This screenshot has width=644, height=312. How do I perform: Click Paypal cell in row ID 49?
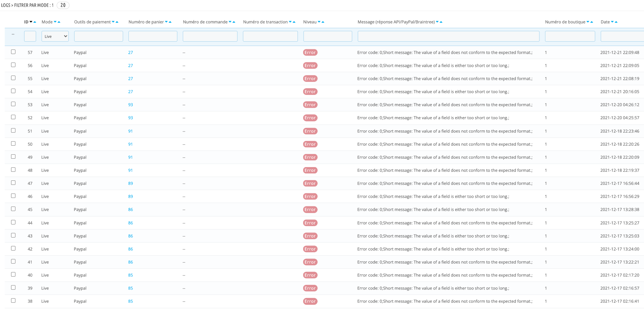[80, 157]
